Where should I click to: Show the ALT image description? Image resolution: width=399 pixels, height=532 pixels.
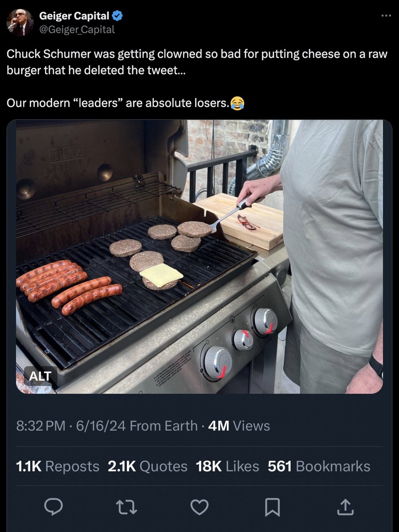[40, 376]
